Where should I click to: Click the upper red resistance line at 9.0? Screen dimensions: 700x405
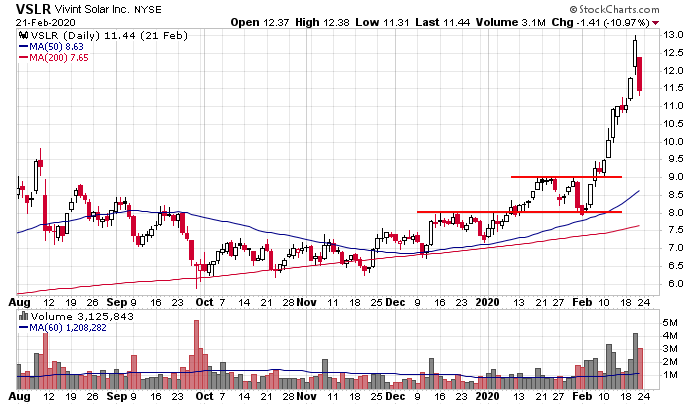pyautogui.click(x=566, y=177)
